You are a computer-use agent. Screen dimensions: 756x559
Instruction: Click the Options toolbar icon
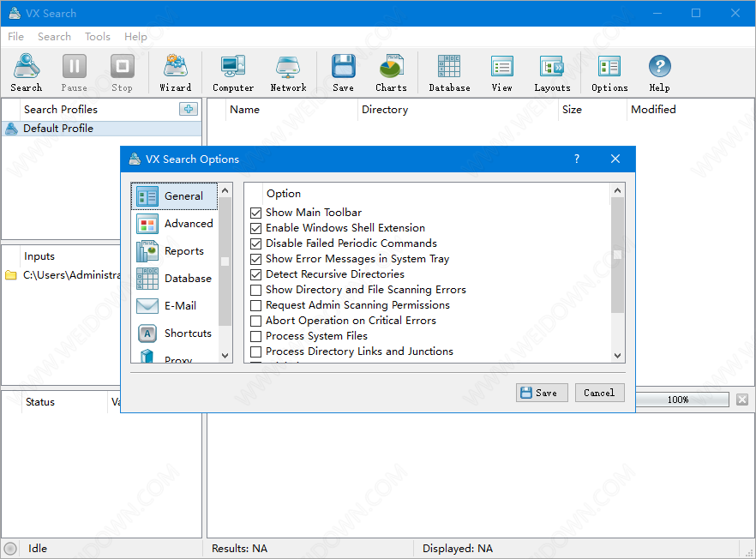pyautogui.click(x=609, y=73)
